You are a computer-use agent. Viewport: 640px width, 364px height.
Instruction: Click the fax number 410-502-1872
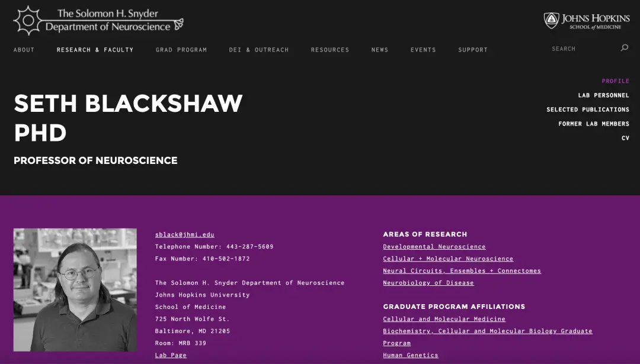pos(226,259)
